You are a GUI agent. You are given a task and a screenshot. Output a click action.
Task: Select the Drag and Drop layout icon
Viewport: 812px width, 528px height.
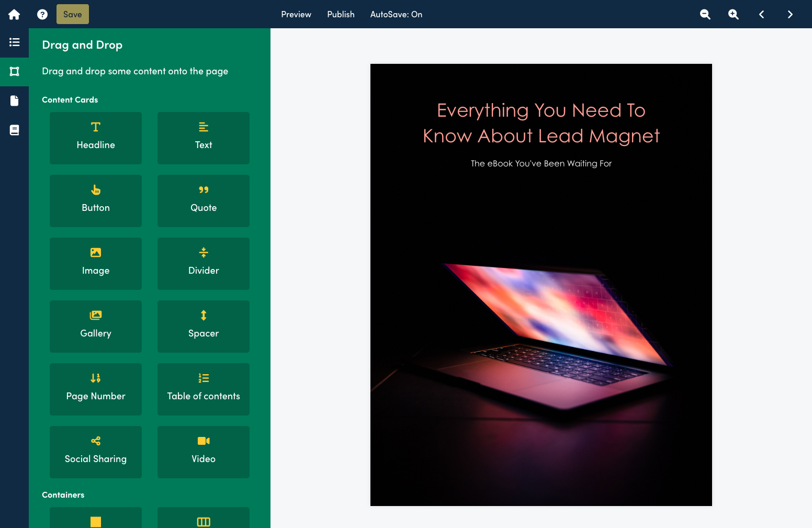[14, 72]
